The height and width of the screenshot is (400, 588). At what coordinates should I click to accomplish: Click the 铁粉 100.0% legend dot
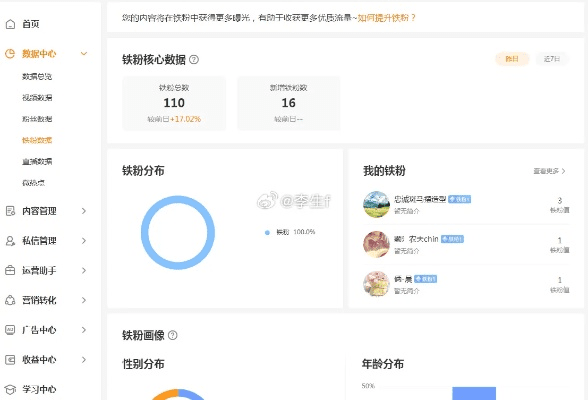point(267,233)
